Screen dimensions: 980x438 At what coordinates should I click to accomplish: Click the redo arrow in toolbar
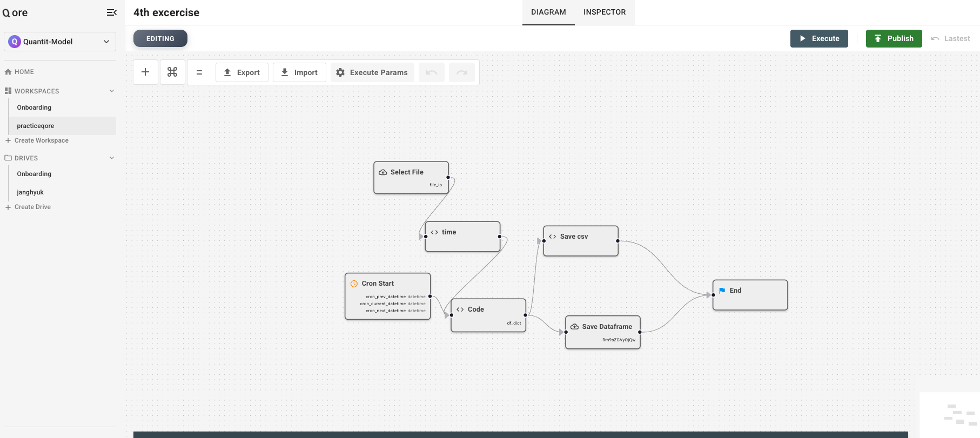tap(462, 72)
